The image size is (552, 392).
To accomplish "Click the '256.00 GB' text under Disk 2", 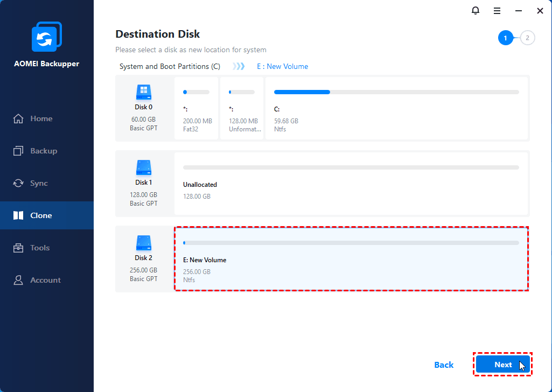I will point(144,270).
